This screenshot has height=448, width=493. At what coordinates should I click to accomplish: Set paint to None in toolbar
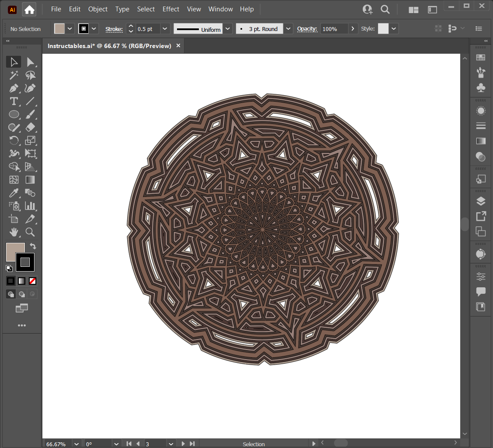pos(32,281)
